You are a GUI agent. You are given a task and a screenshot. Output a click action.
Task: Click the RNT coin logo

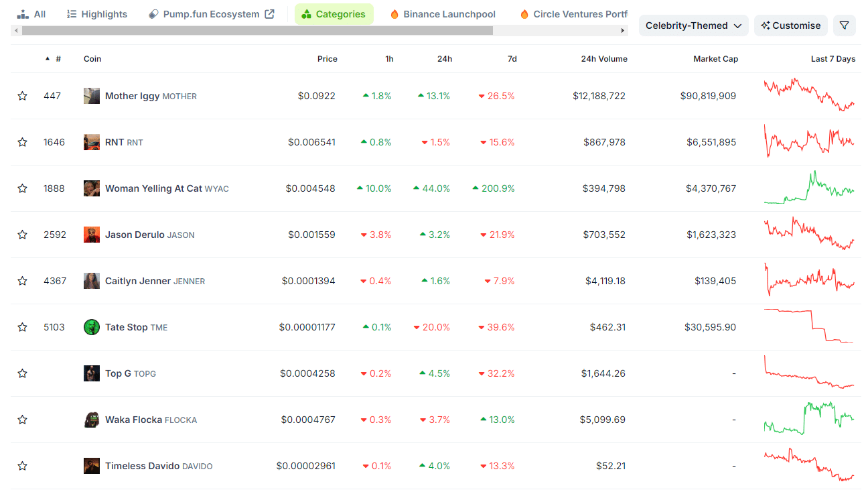pos(92,142)
